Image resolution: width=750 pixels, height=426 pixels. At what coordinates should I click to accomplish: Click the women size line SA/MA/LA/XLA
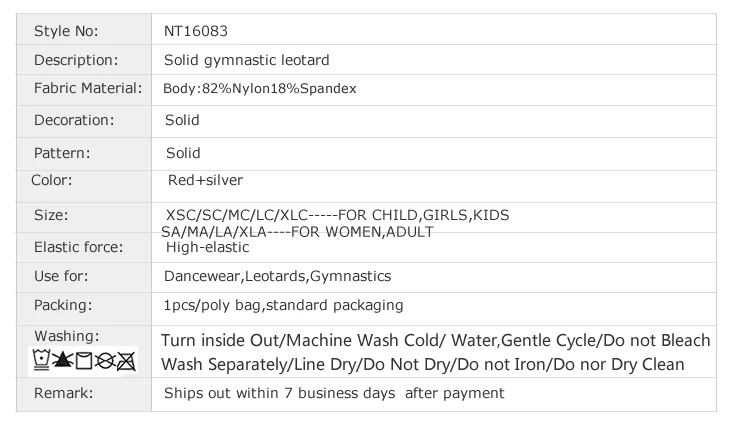click(298, 232)
